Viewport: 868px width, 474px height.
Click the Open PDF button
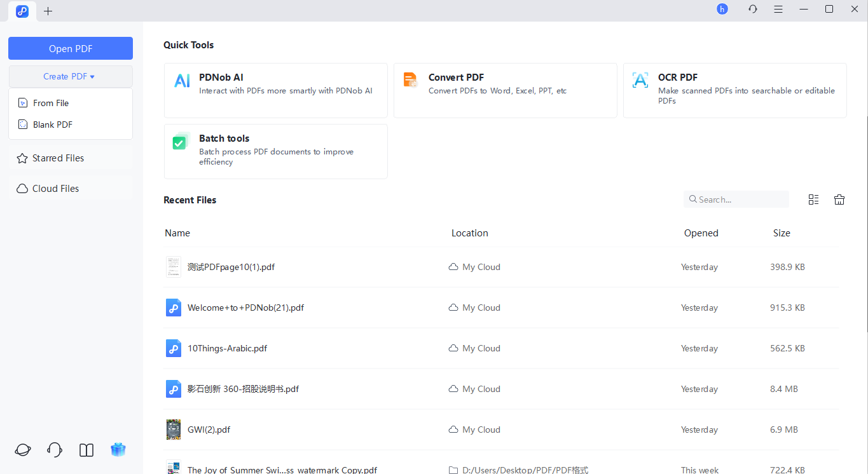[71, 49]
